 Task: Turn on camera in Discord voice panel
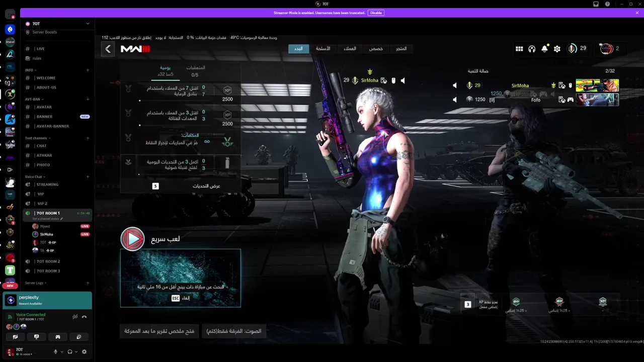[15, 337]
